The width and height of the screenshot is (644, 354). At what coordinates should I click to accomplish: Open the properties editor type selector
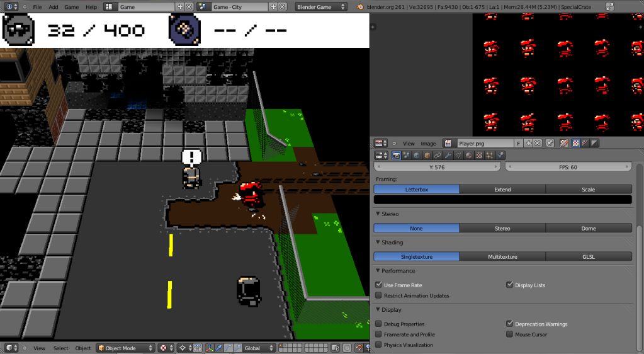[x=381, y=155]
